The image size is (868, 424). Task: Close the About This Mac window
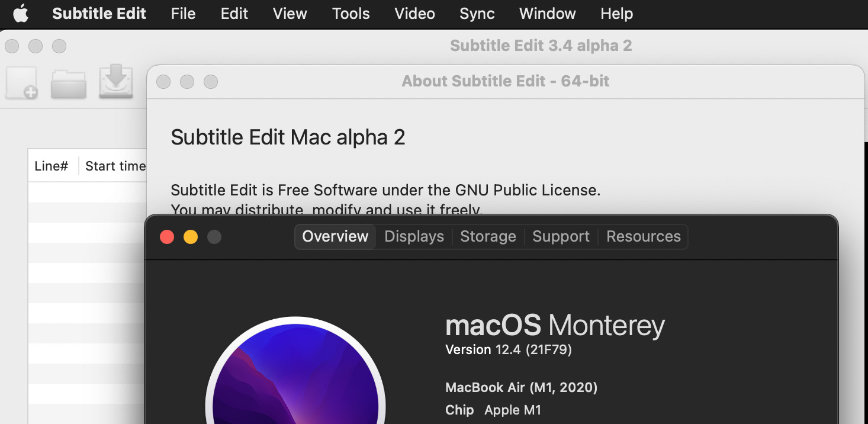[167, 237]
